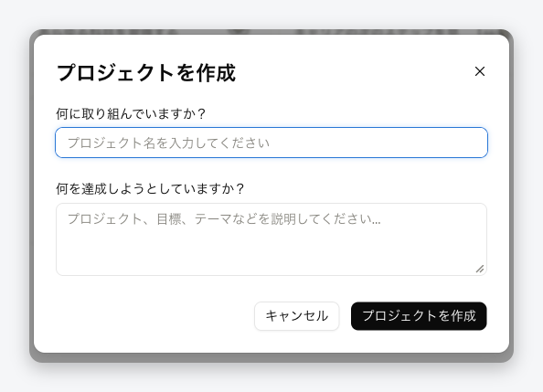Click blank area left of キャンセル button

(153, 316)
